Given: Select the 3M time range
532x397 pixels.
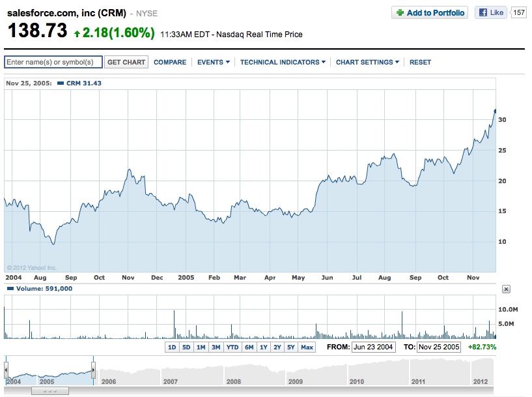Looking at the screenshot, I should [216, 347].
